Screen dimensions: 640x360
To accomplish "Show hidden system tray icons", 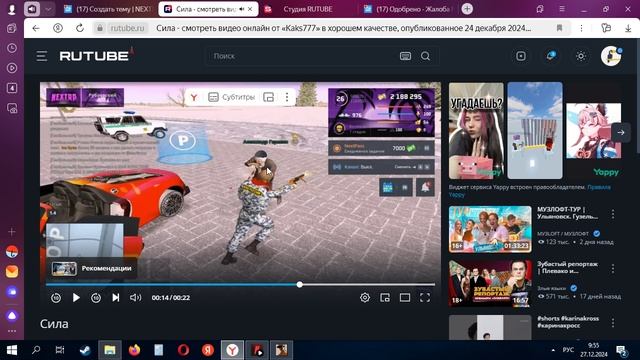I will [x=553, y=350].
